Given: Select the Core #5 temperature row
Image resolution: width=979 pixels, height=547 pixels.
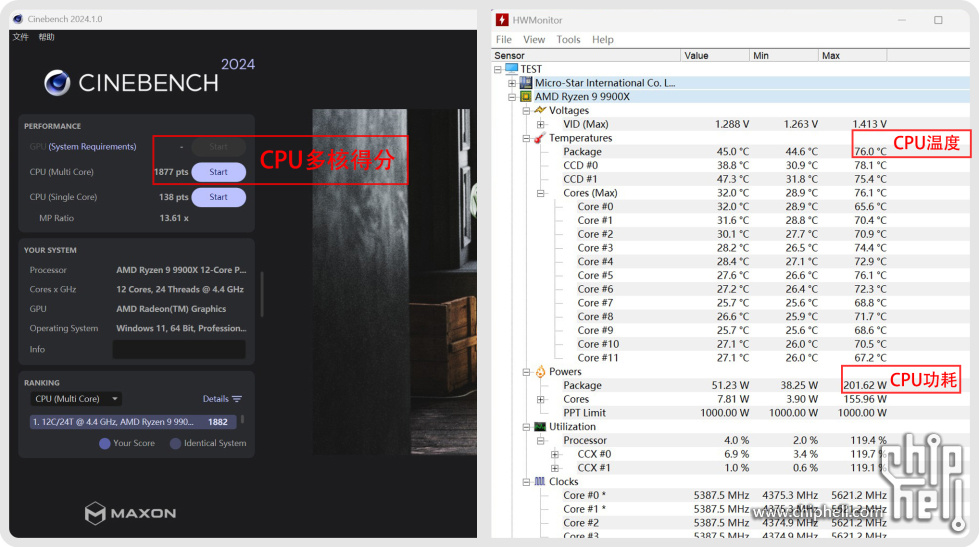Looking at the screenshot, I should (731, 275).
